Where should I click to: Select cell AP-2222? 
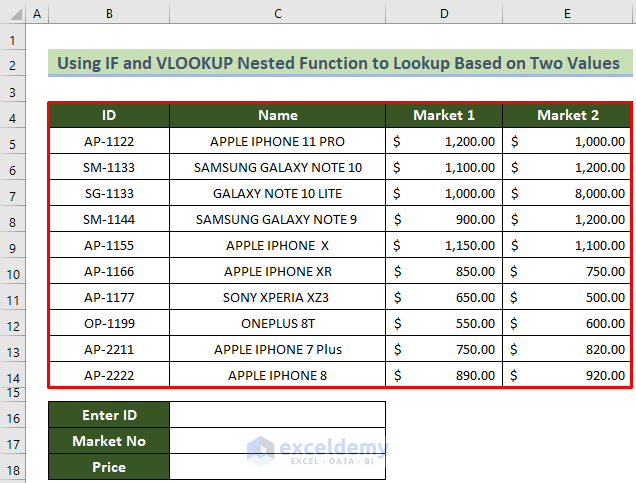pyautogui.click(x=109, y=375)
